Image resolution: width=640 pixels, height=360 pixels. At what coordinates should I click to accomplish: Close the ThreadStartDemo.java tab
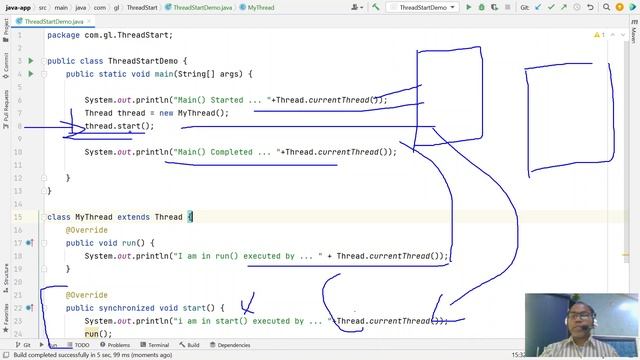pyautogui.click(x=89, y=21)
